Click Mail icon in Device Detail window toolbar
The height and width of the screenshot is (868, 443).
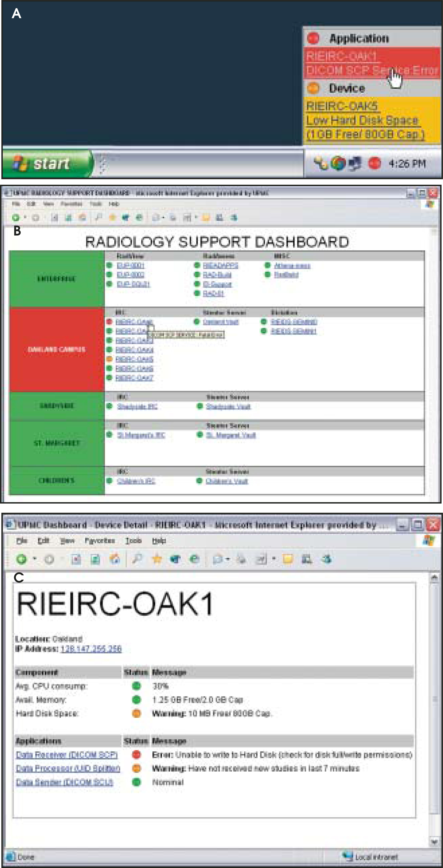[217, 559]
